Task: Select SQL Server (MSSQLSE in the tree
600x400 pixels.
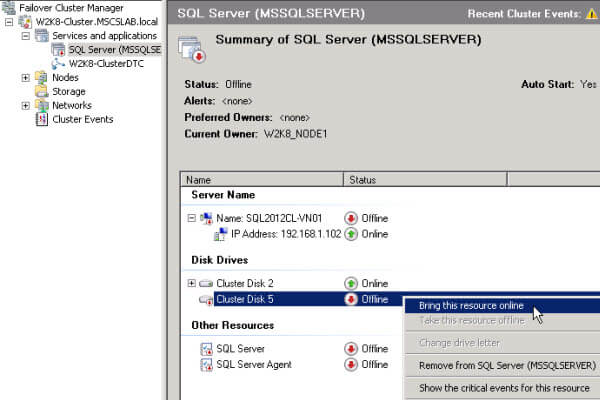Action: pos(114,50)
